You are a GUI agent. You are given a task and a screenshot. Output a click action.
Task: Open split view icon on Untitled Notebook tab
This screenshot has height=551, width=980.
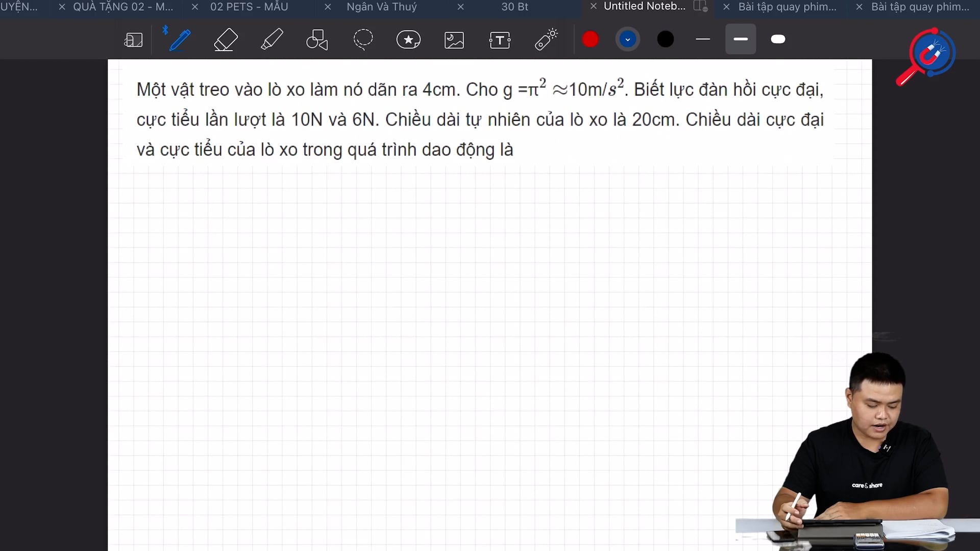pos(700,6)
